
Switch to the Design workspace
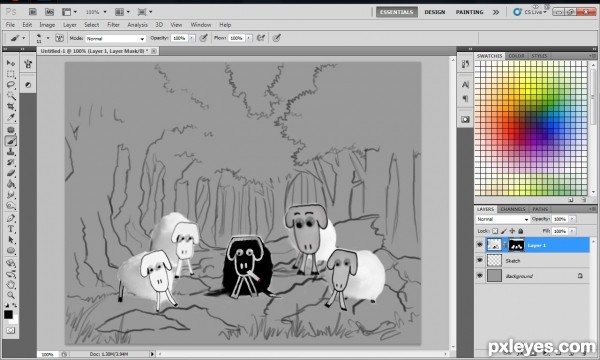click(x=435, y=12)
